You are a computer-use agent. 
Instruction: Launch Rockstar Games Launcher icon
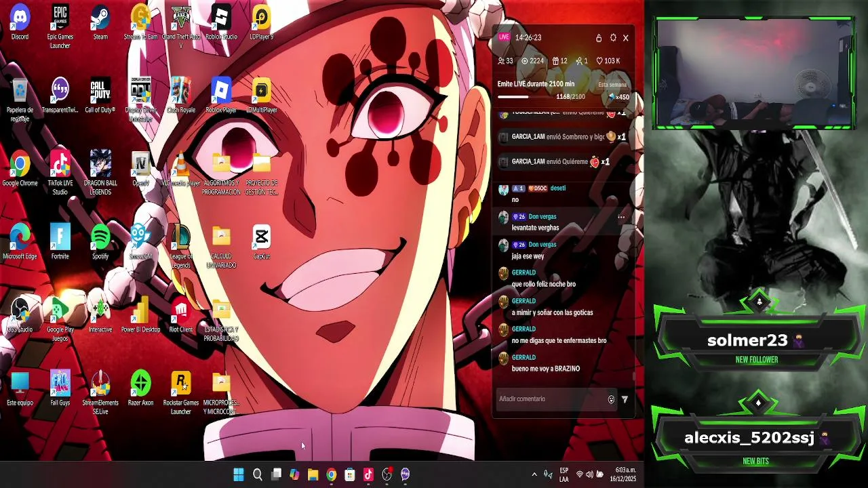(x=180, y=392)
